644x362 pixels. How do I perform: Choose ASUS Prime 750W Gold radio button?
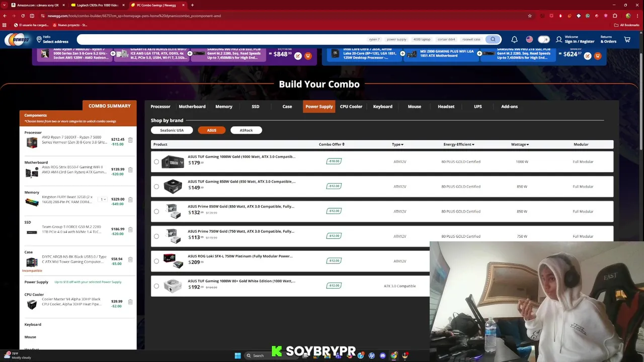coord(156,236)
